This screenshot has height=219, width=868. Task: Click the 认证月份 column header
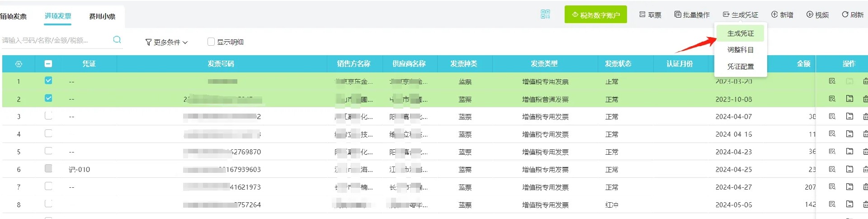680,64
